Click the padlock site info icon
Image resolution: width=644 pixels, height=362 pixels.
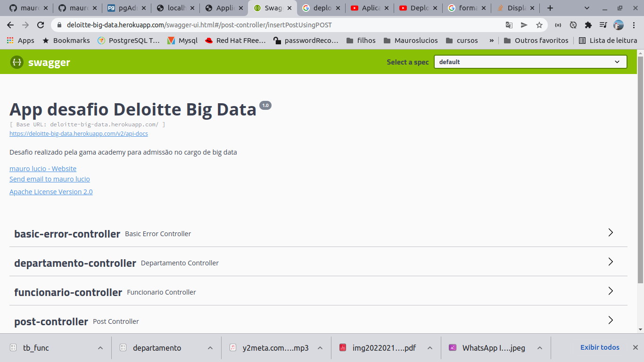click(59, 25)
